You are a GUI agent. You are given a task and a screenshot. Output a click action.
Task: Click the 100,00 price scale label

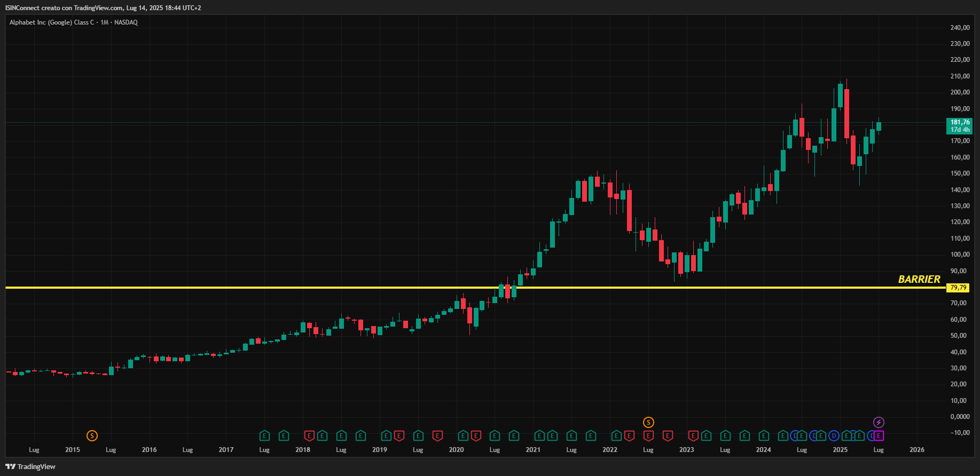[x=960, y=255]
